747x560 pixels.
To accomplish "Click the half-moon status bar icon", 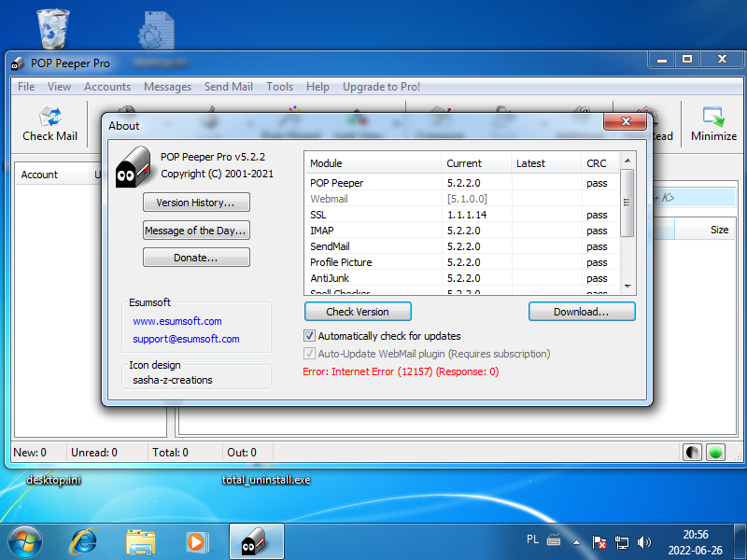I will [x=692, y=452].
